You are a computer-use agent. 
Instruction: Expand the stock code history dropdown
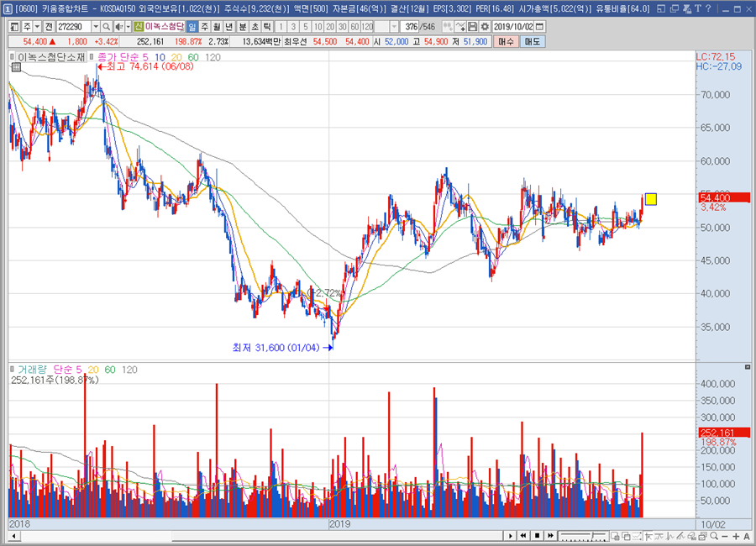[96, 27]
